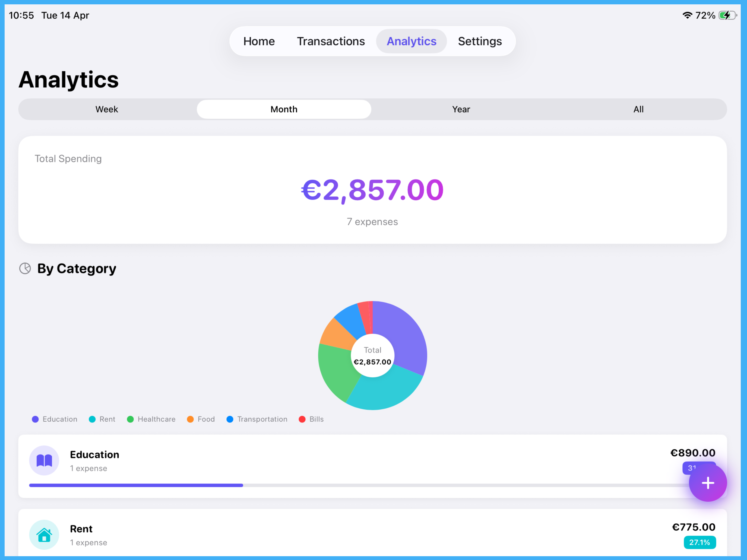Tap the purple plus add-expense button
Screen dimensions: 747x560
[707, 483]
